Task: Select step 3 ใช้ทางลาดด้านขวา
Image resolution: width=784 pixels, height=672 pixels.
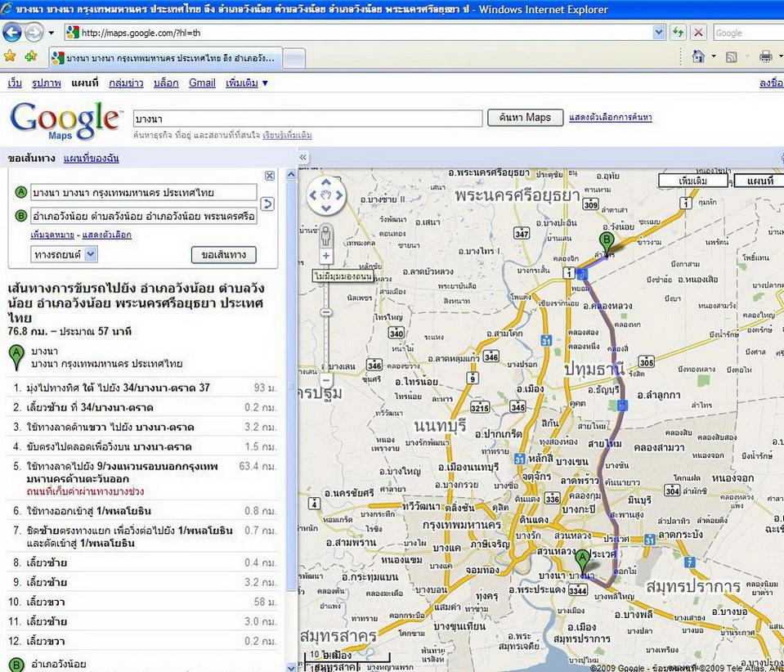Action: (x=142, y=427)
